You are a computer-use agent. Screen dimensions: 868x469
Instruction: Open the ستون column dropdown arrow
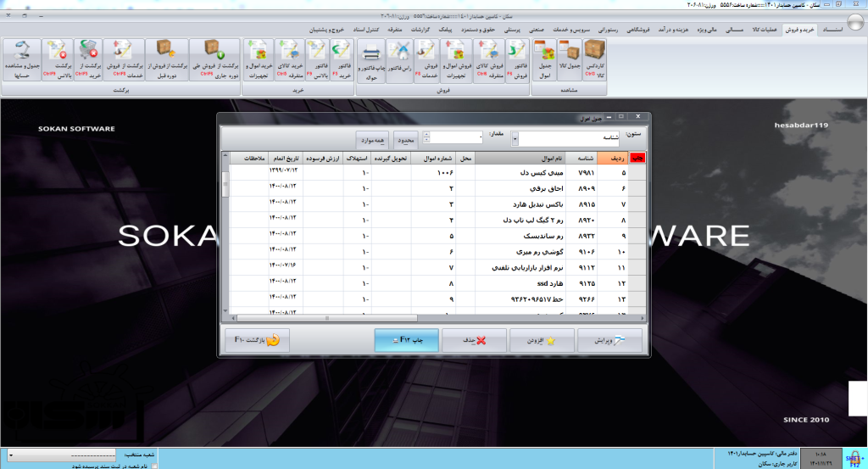coord(515,139)
